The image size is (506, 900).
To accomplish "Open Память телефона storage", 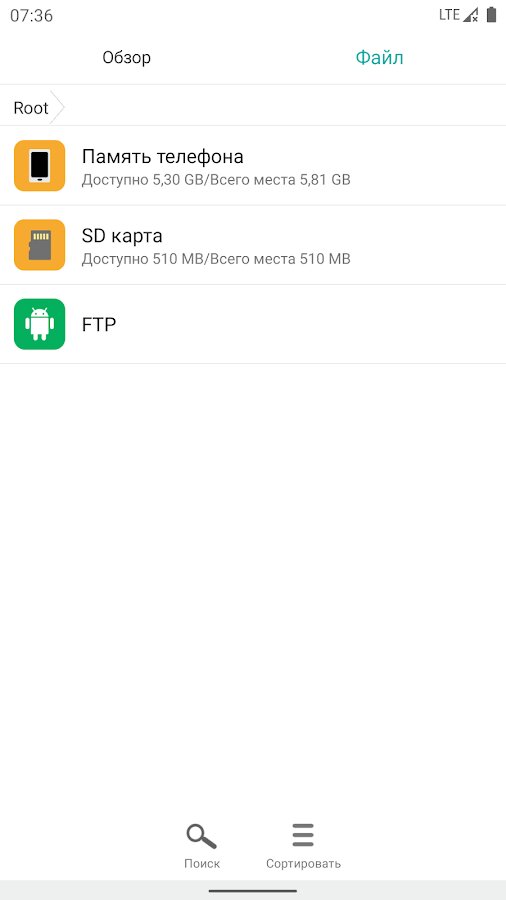I will point(253,165).
